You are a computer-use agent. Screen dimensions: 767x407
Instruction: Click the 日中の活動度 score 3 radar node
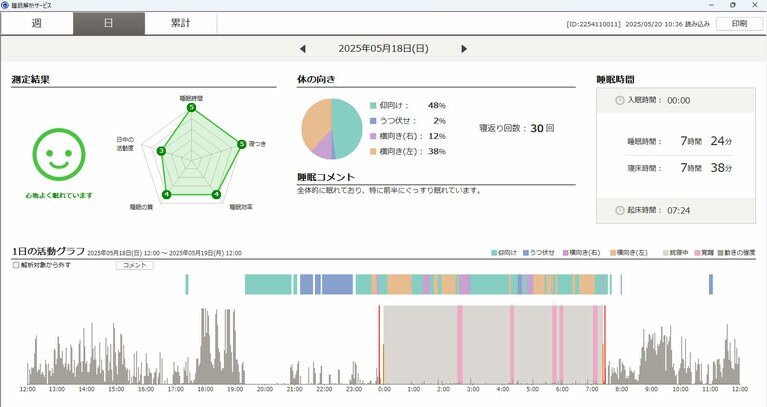pyautogui.click(x=161, y=151)
